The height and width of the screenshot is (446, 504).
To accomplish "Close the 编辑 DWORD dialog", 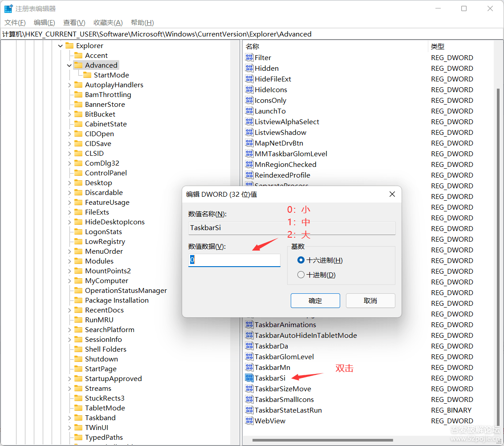I will point(392,194).
